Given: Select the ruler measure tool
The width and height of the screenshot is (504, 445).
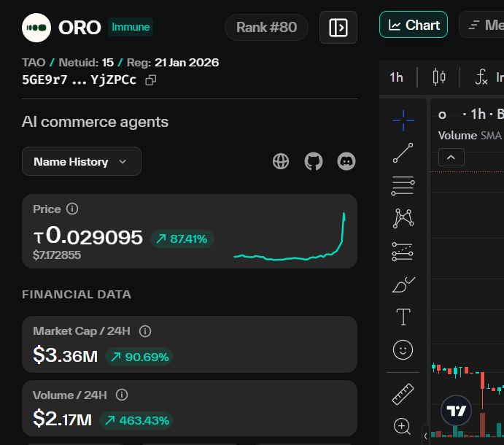Looking at the screenshot, I should click(x=403, y=394).
